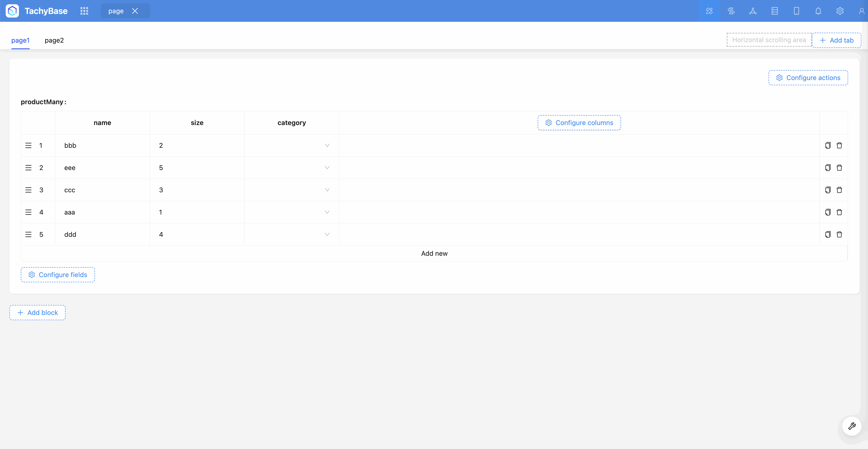Open category dropdown for row aaa
This screenshot has width=868, height=449.
tap(327, 212)
